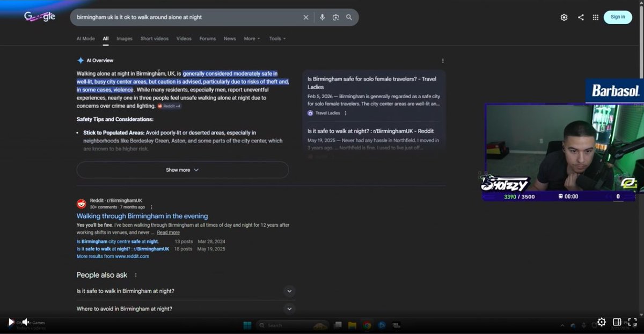
Task: Start voice search with the microphone icon
Action: (322, 17)
